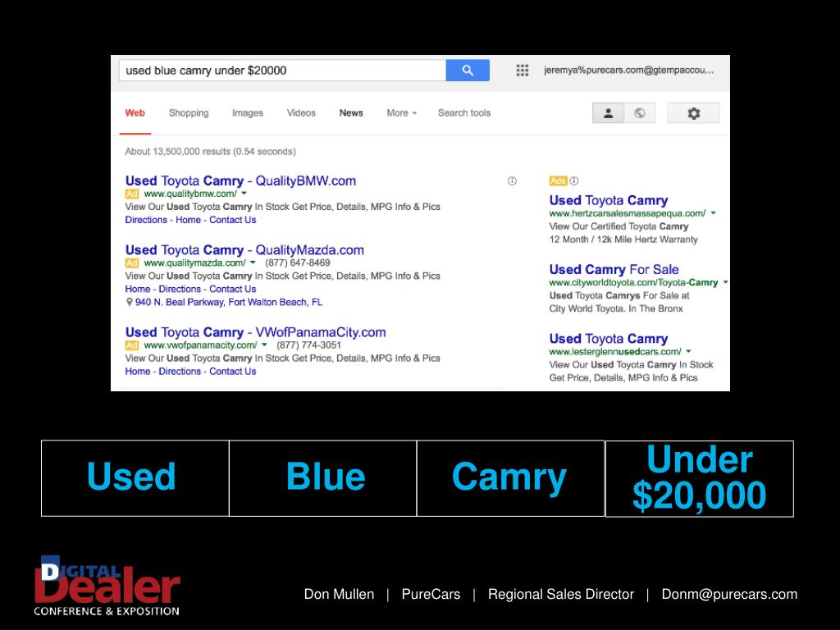The height and width of the screenshot is (630, 840).
Task: Open the Used Toyota Camry - VWofPanamaCity.com result
Action: (256, 332)
